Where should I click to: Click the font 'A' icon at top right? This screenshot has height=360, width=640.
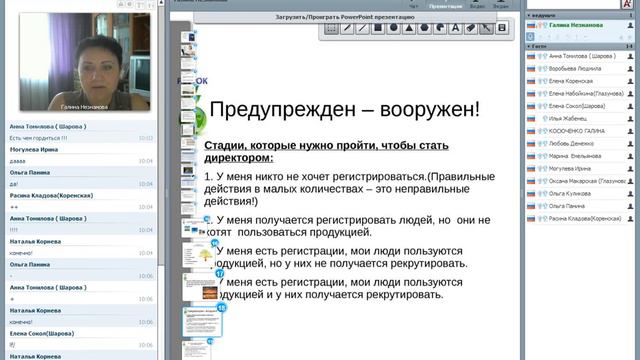[x=627, y=4]
